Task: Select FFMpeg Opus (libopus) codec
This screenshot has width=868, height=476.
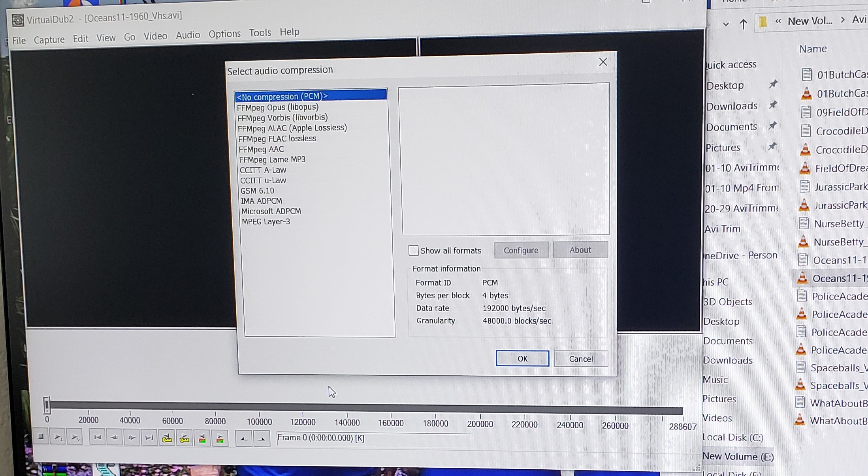Action: (278, 107)
